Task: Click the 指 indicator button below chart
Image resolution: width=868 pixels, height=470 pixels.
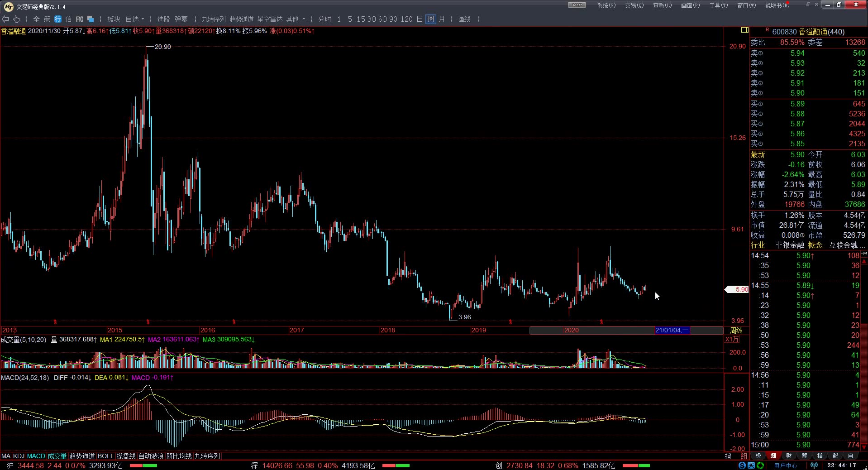Action: pos(728,456)
